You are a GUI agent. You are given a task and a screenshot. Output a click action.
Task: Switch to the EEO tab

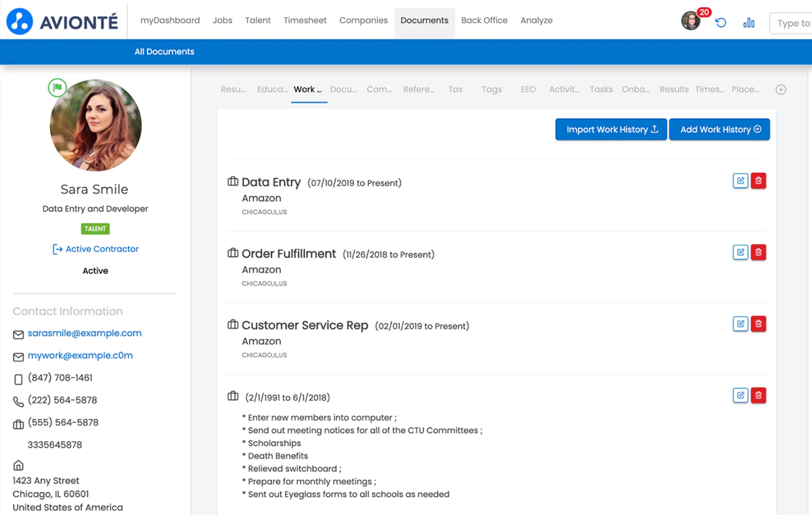528,89
